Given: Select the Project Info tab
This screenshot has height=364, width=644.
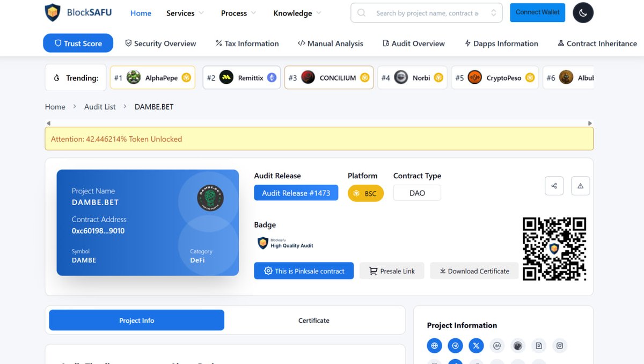Looking at the screenshot, I should pyautogui.click(x=136, y=320).
